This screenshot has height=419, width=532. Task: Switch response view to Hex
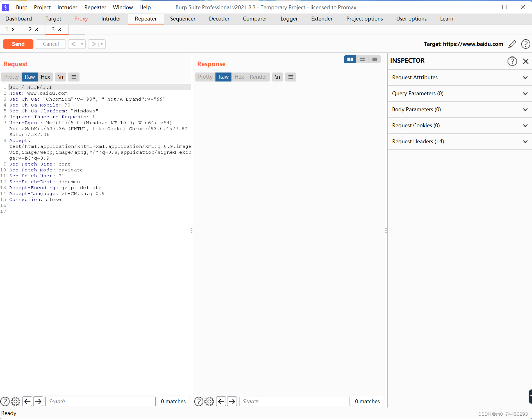click(239, 77)
